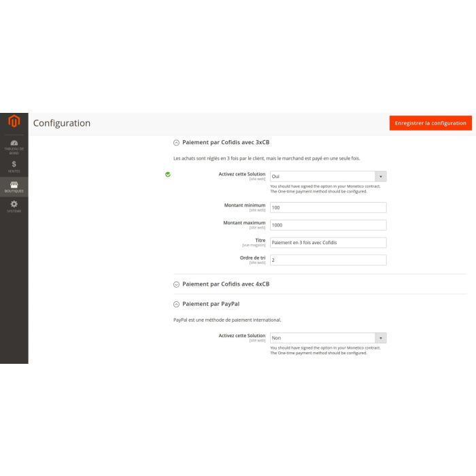Screen dimensions: 476x476
Task: Click the Configuration page heading
Action: [x=62, y=123]
